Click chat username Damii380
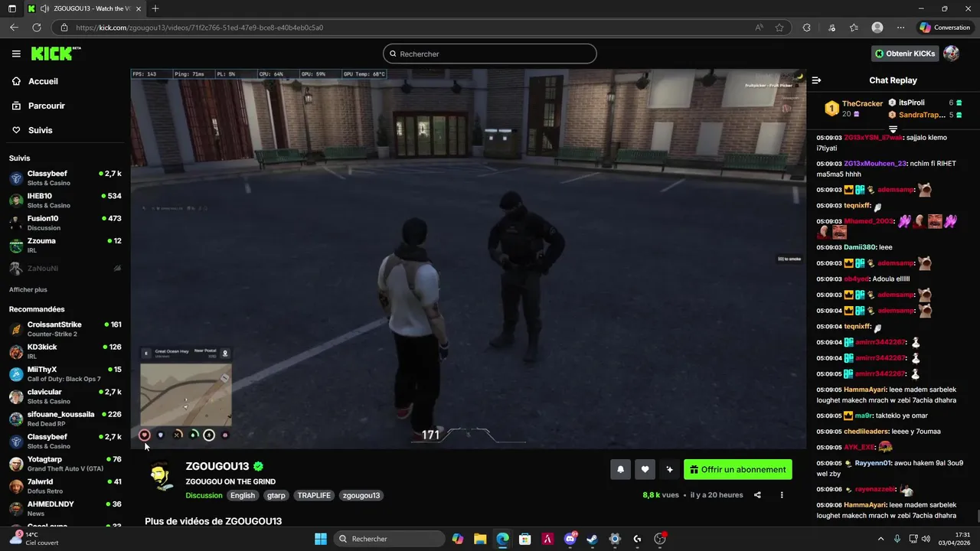The height and width of the screenshot is (551, 980). click(x=859, y=247)
